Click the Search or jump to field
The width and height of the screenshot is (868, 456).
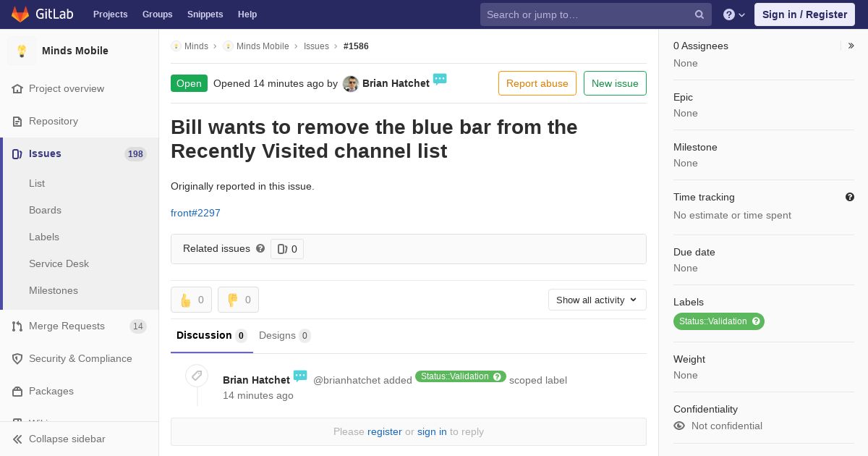[x=596, y=14]
